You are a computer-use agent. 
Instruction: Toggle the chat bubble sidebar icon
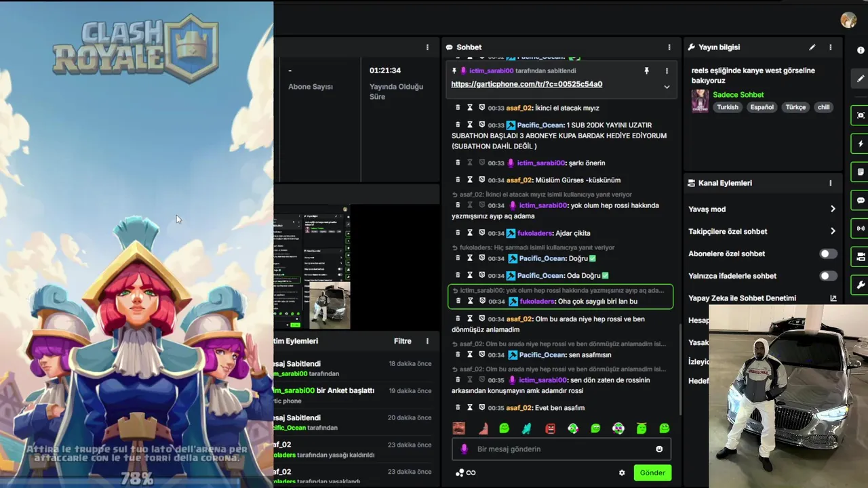[861, 201]
